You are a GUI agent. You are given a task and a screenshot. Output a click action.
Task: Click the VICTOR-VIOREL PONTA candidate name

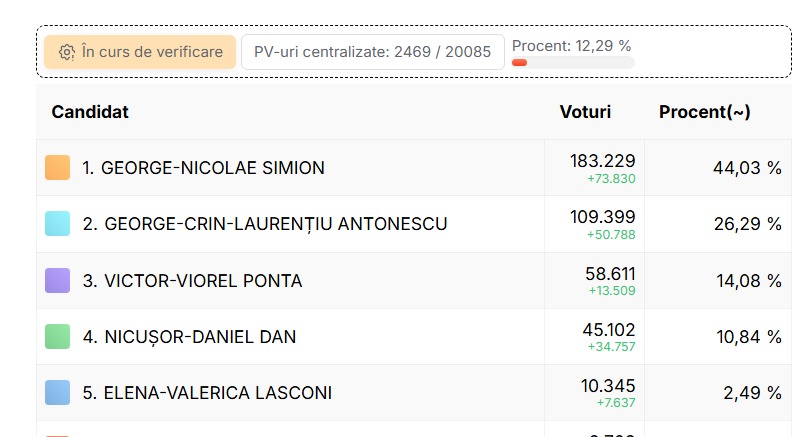[x=203, y=281]
